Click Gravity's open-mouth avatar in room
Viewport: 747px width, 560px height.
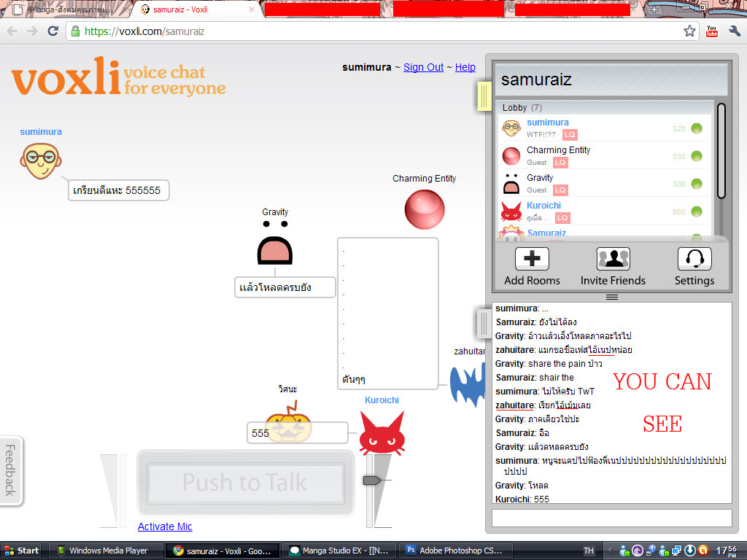point(275,242)
